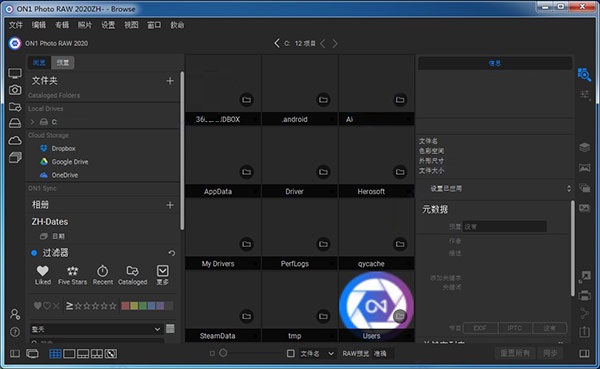This screenshot has width=600, height=369.
Task: Toggle dual-display mode icon at bottom left
Action: [x=32, y=354]
